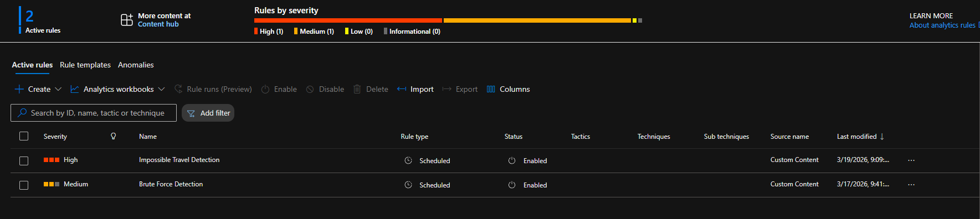Screen dimensions: 980x219
Task: Click the Tactics column header
Action: coord(581,136)
